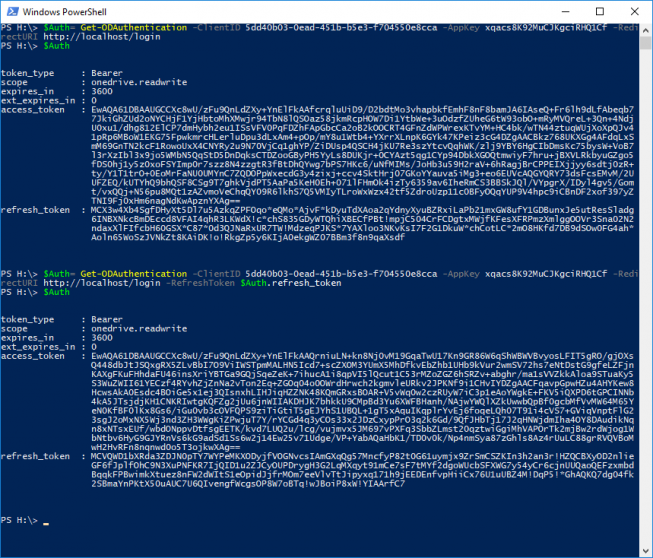Screen dimensions: 653x558
Task: Click the empty prompt at the blinking cursor
Action: (x=46, y=521)
